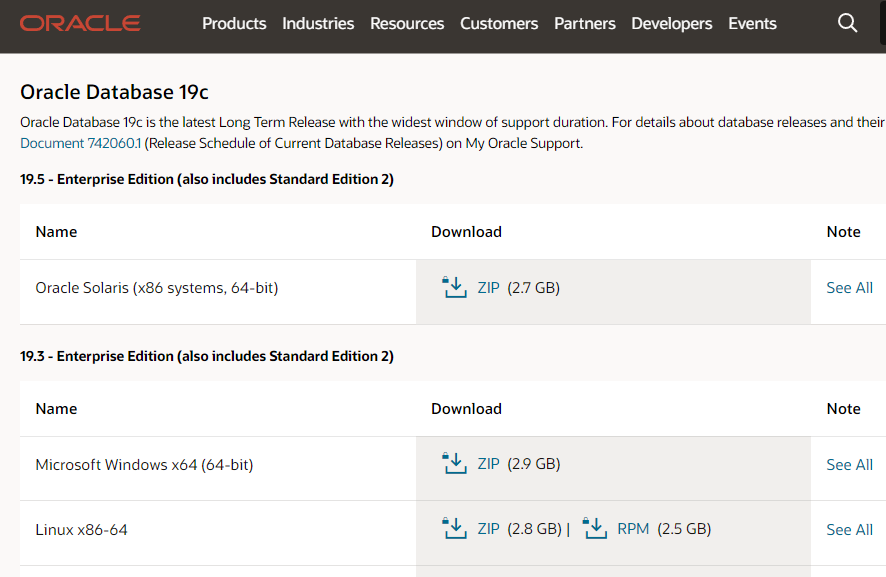Click the download icon for Linux RPM
Screen dimensions: 886x577
(594, 528)
